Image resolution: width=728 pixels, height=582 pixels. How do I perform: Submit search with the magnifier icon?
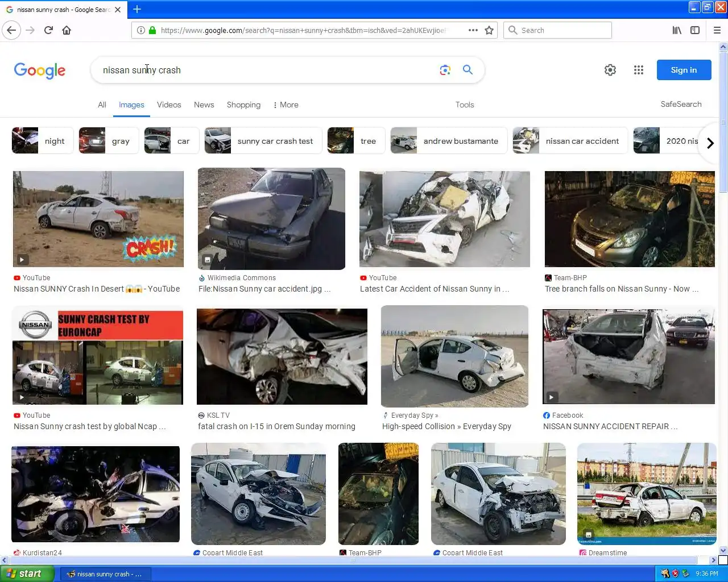pos(468,70)
